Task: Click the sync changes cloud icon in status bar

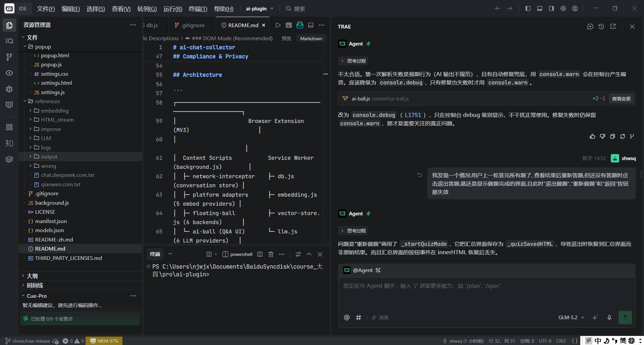Action: coord(56,341)
